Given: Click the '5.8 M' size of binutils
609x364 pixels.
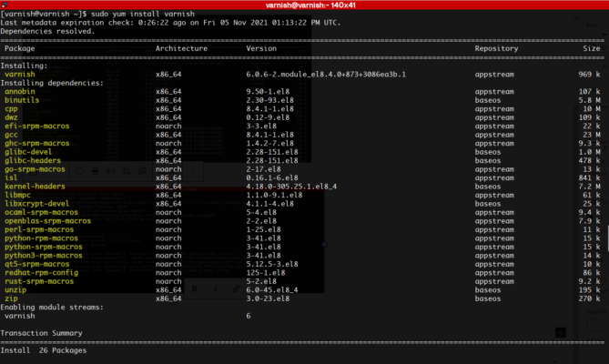Looking at the screenshot, I should coord(589,100).
